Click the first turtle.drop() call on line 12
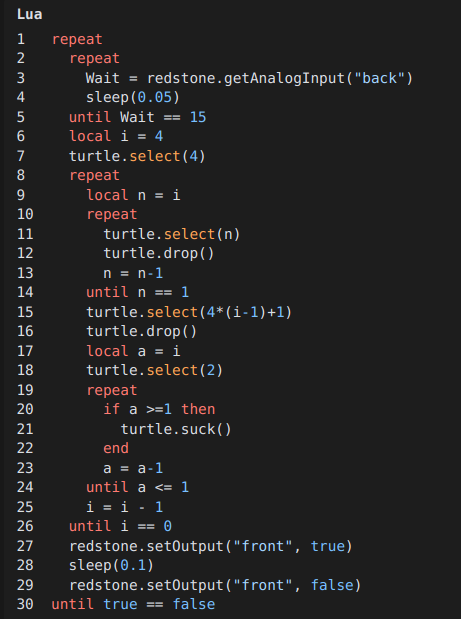 [159, 254]
